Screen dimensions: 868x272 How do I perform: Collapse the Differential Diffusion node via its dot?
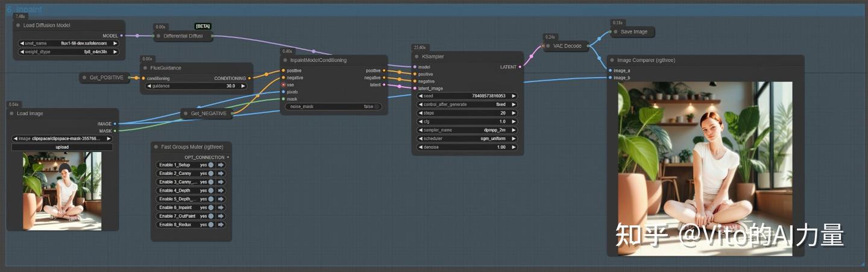click(159, 36)
